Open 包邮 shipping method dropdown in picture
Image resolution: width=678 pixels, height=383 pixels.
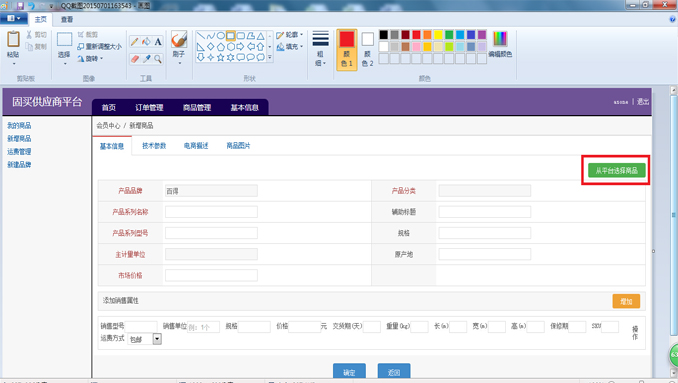click(157, 339)
